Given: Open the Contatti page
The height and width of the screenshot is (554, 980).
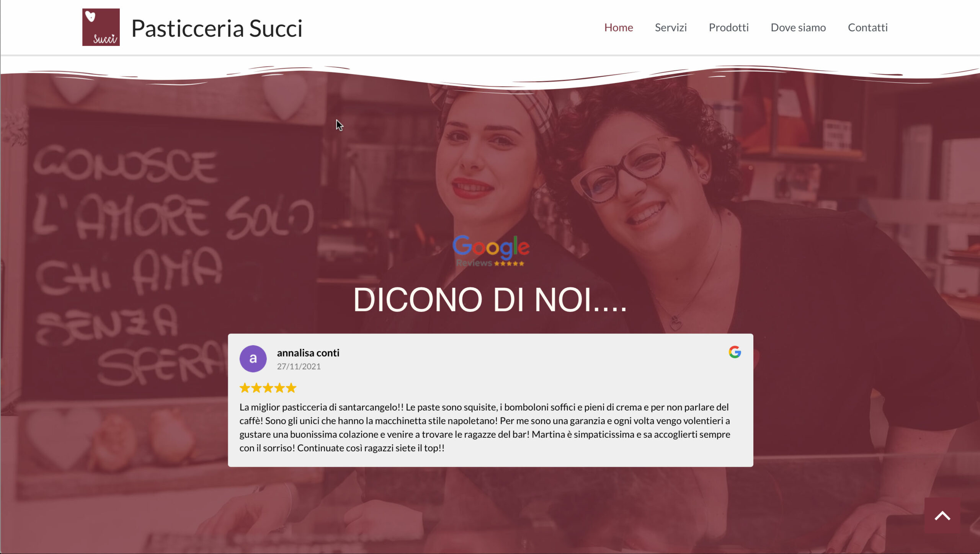Looking at the screenshot, I should pos(867,28).
